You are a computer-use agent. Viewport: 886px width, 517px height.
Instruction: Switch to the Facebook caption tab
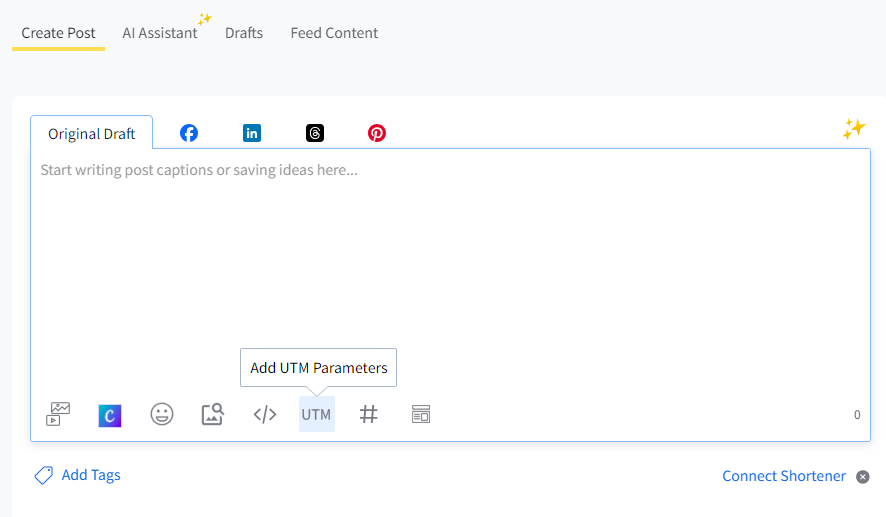coord(189,133)
